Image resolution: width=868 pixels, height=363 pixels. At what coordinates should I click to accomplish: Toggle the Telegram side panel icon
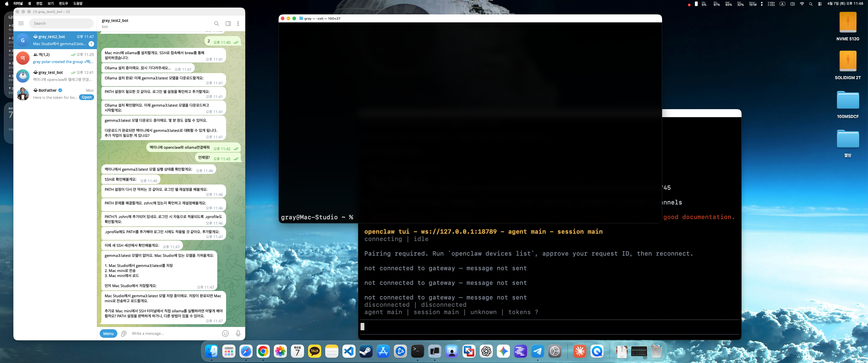pyautogui.click(x=228, y=24)
